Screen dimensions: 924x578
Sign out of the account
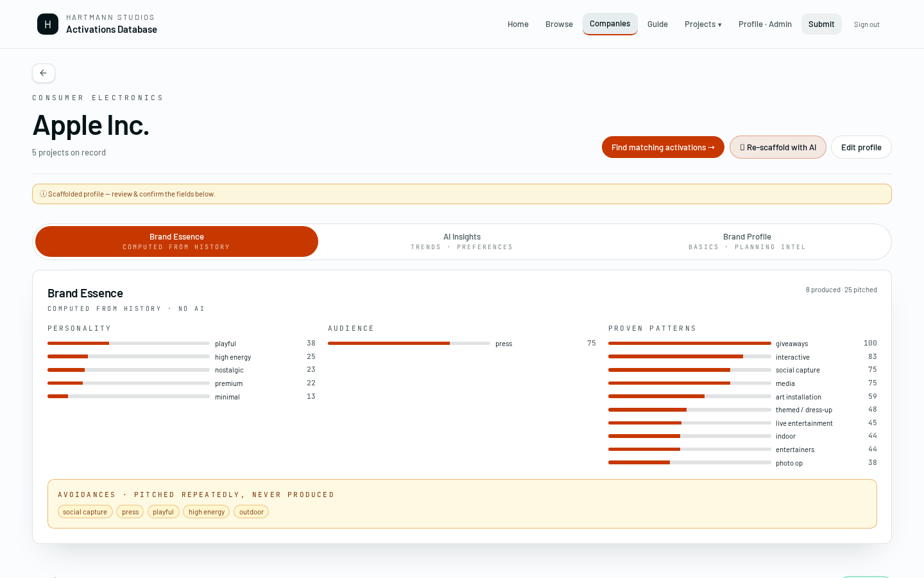coord(866,24)
